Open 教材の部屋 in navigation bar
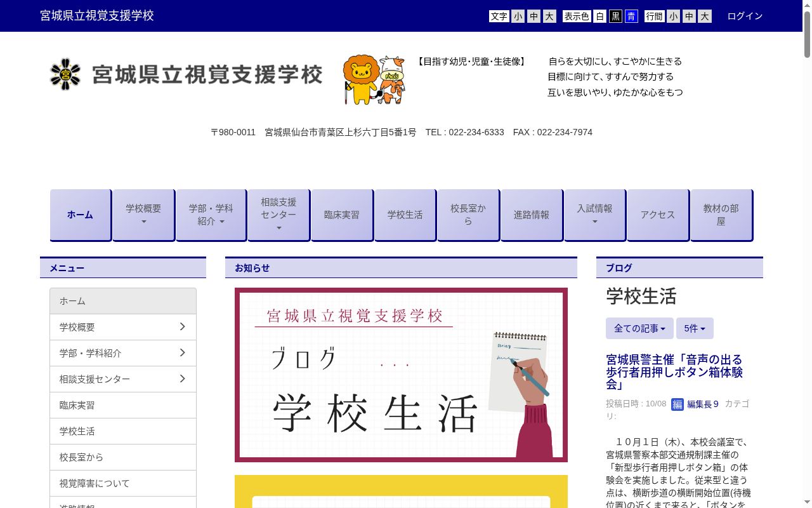812x508 pixels. tap(721, 215)
